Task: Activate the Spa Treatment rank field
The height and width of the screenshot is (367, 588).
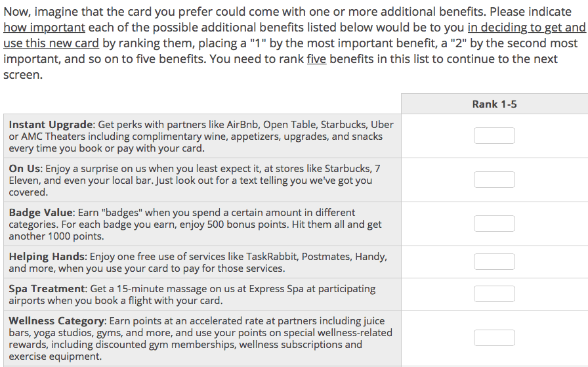Action: click(494, 294)
